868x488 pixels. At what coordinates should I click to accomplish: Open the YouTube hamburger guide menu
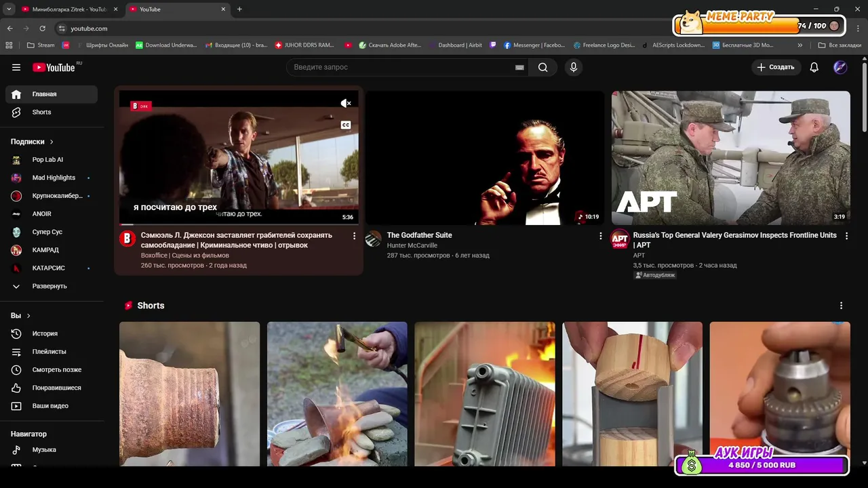click(x=16, y=67)
